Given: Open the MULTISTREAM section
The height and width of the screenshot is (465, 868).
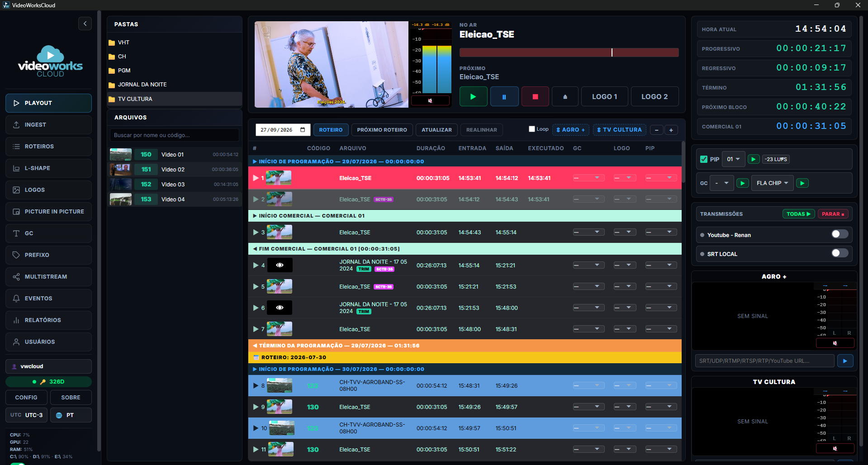Looking at the screenshot, I should coord(48,277).
